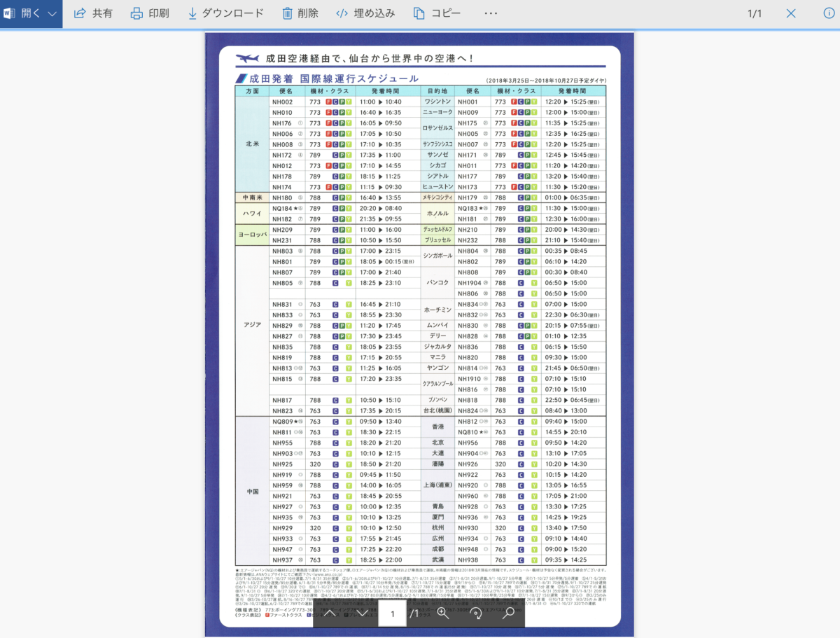Open the more options ellipsis menu
Screen dimensions: 840x638
(491, 13)
